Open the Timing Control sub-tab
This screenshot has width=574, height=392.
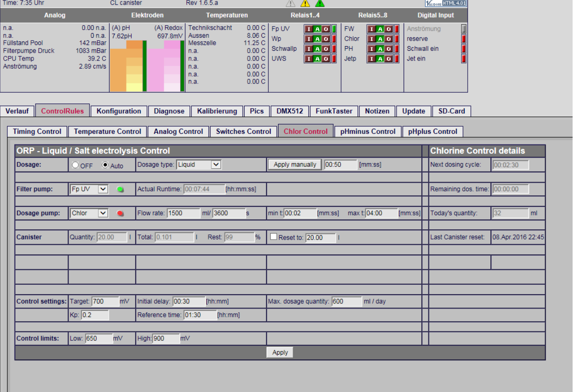coord(37,131)
